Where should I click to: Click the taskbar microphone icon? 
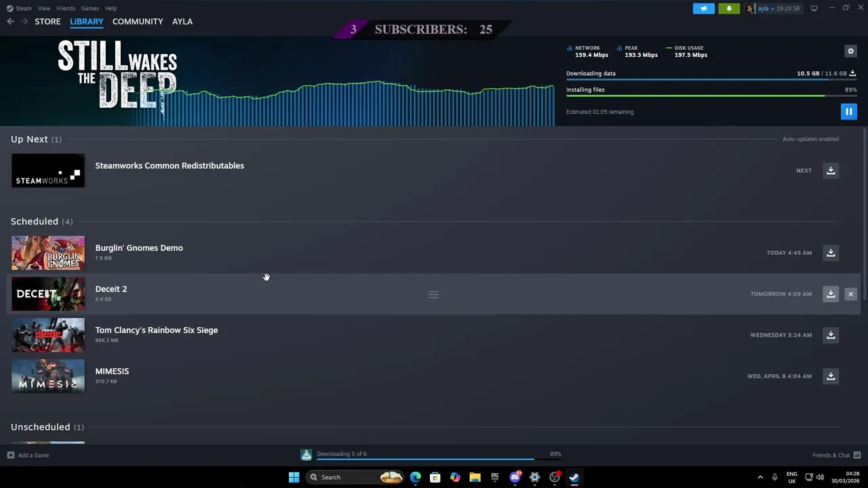coord(774,477)
